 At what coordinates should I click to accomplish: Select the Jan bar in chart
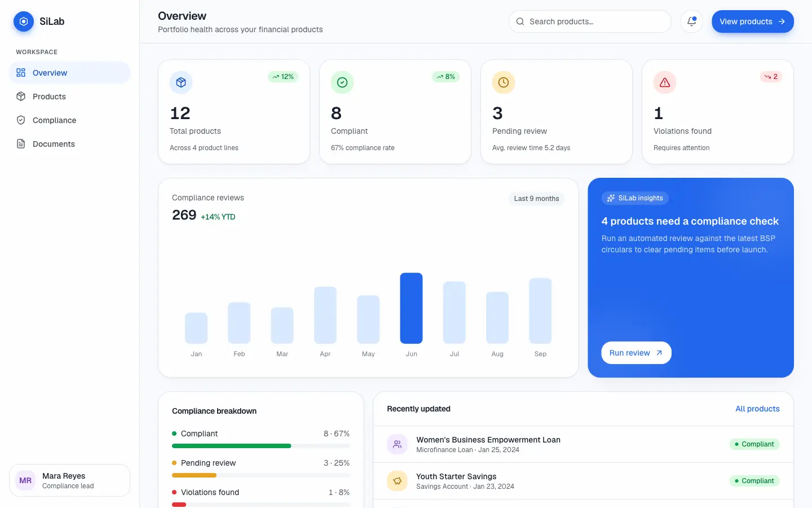[196, 328]
